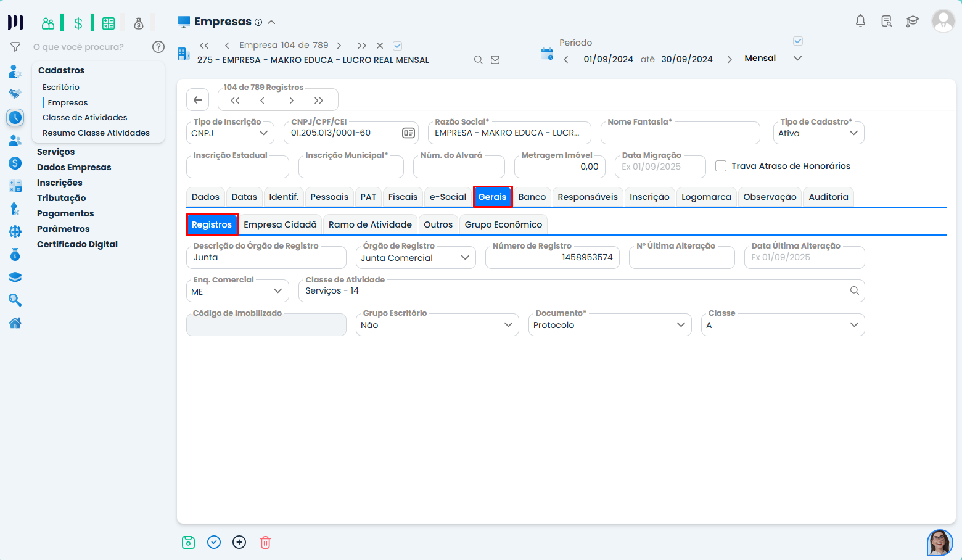The width and height of the screenshot is (962, 560).
Task: Click the red trash delete icon
Action: coord(265,542)
